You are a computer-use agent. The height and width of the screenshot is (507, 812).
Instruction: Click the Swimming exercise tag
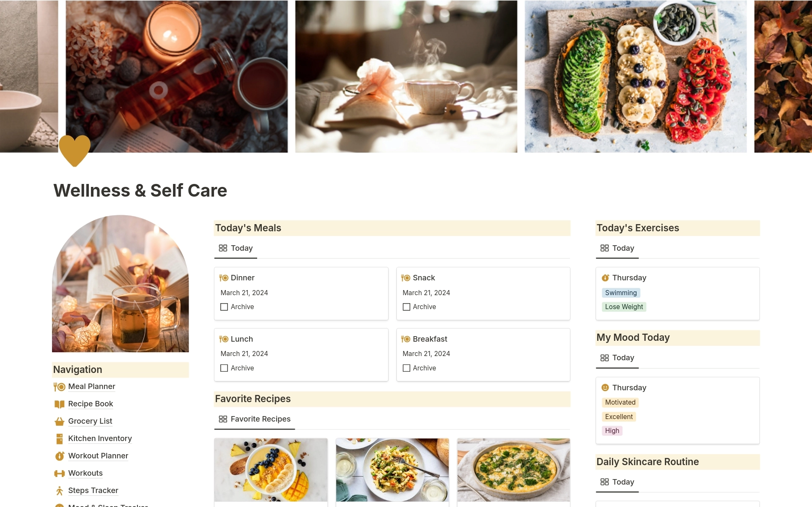(620, 293)
